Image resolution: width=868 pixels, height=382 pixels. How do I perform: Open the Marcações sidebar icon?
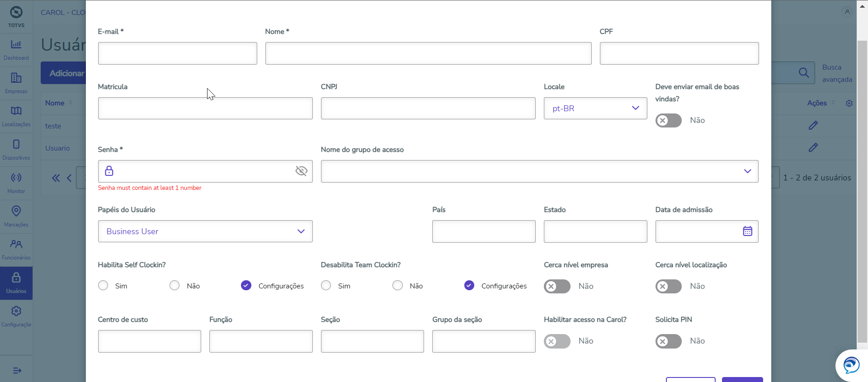[16, 216]
